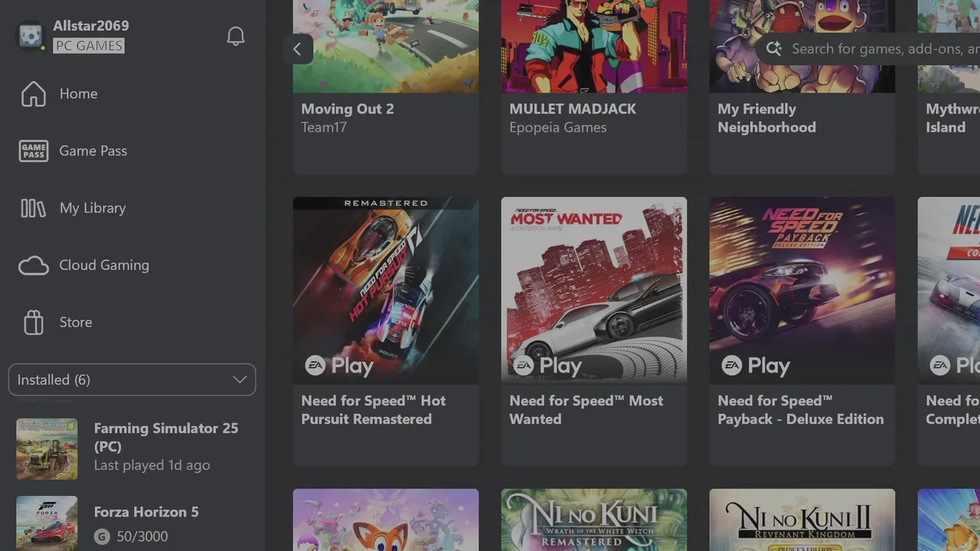Click the Allstar2069 username

(91, 26)
